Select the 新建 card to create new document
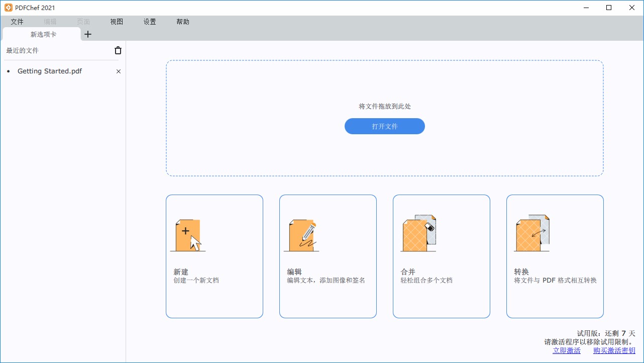Screen dimensions: 644x363 (214, 256)
